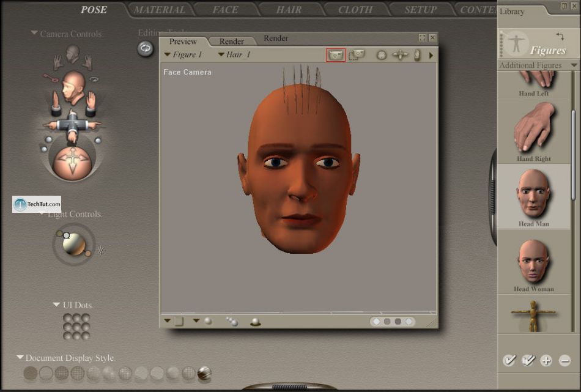Open the Figure 1 dropdown
Image resolution: width=581 pixels, height=392 pixels.
(183, 55)
